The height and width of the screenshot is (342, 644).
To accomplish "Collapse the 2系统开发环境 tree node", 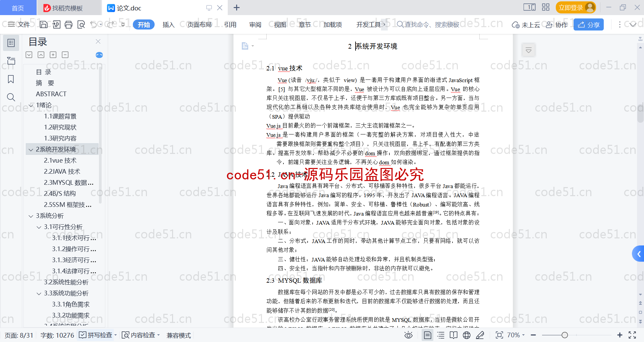I will [31, 150].
